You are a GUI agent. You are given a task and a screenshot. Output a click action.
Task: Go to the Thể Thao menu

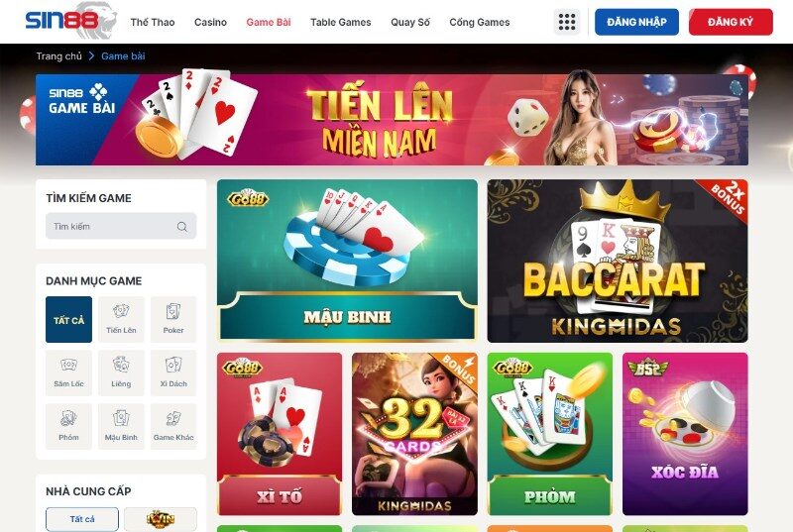point(153,22)
